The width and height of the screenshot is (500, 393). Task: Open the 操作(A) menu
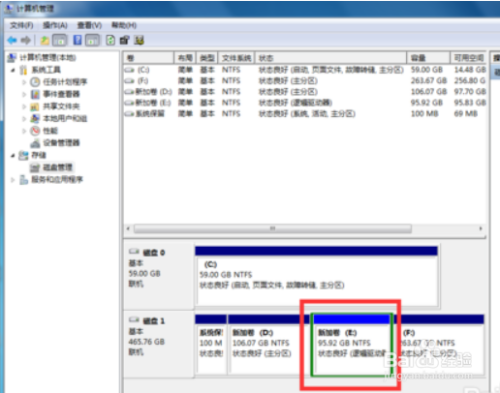(x=55, y=25)
